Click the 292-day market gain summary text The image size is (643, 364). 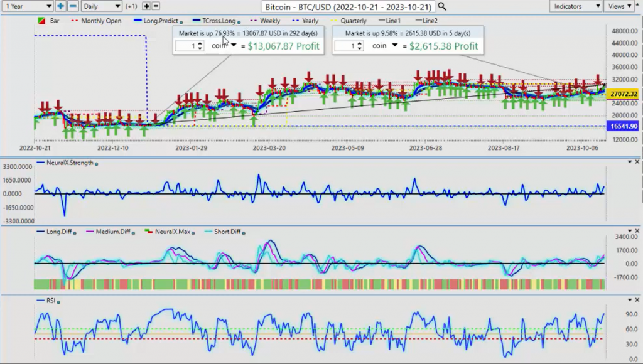(x=248, y=33)
